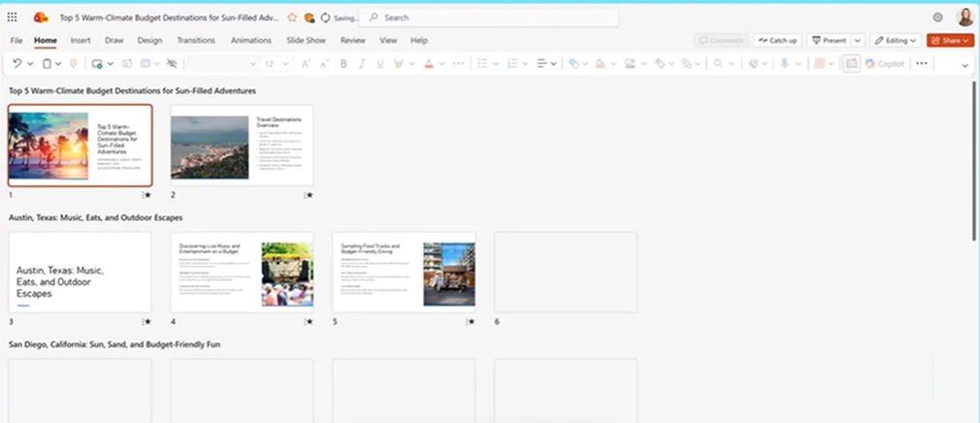This screenshot has height=423, width=980.
Task: Switch to the Insert tab
Action: 81,40
